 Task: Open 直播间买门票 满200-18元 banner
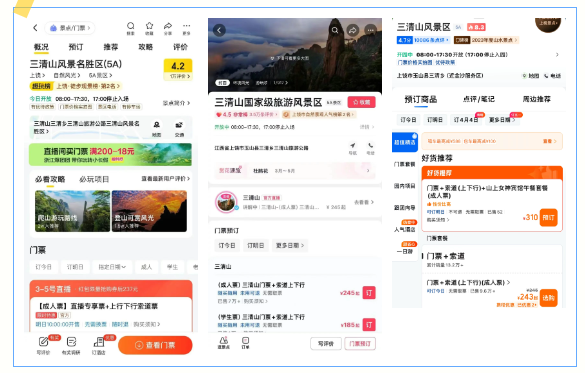click(110, 154)
